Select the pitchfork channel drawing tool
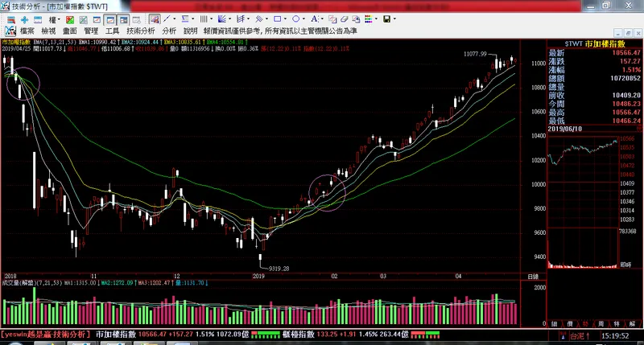 pyautogui.click(x=241, y=18)
